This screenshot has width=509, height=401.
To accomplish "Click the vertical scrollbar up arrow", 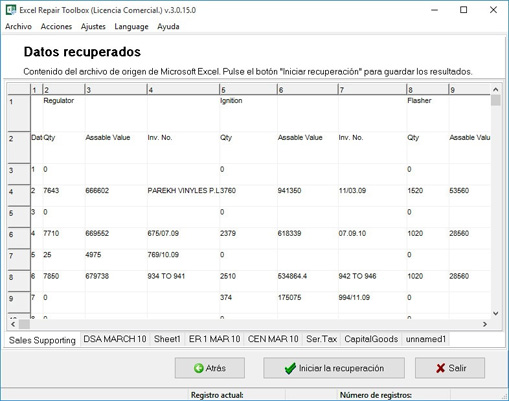I will tap(496, 89).
